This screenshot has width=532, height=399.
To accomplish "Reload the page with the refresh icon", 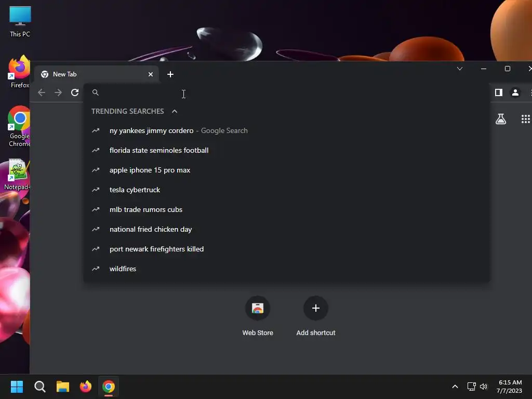I will coord(75,92).
